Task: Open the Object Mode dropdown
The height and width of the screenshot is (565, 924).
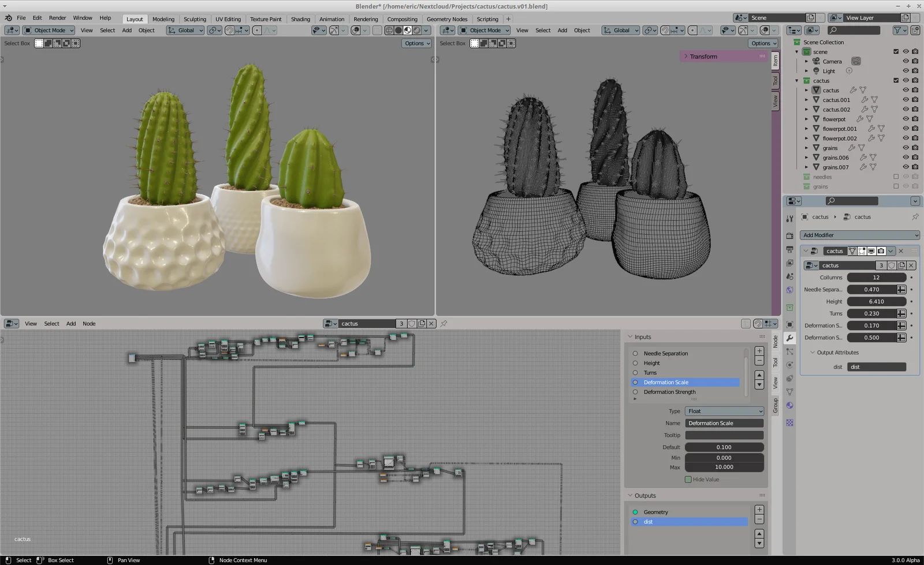Action: tap(49, 30)
